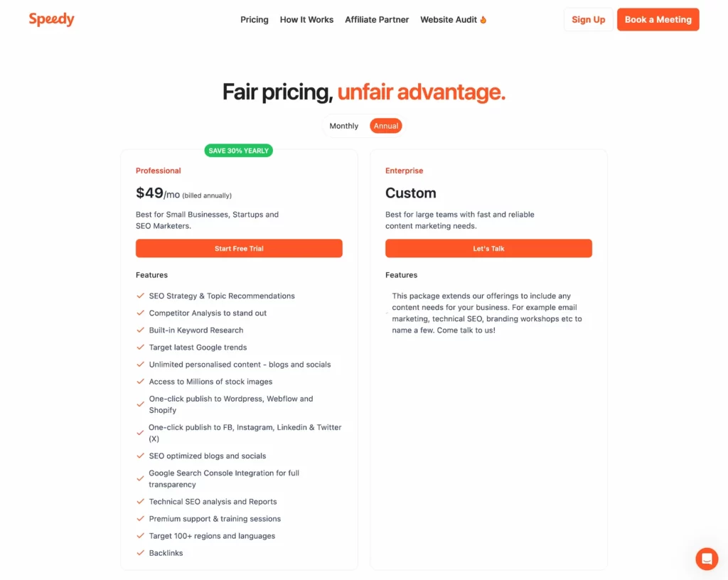Open the chat support bubble

tap(707, 559)
